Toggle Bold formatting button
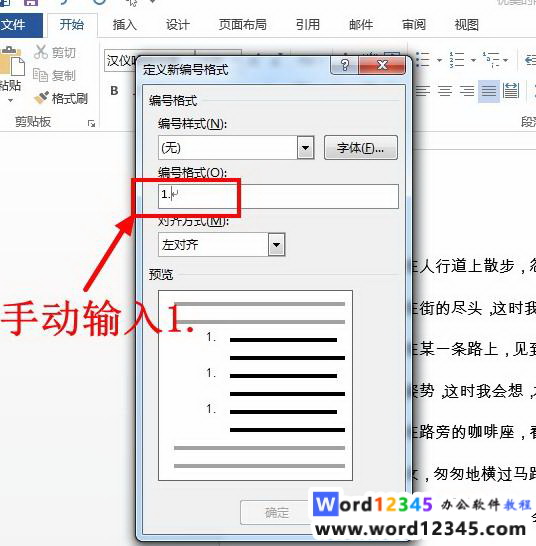Screen dimensions: 536x546 click(114, 91)
